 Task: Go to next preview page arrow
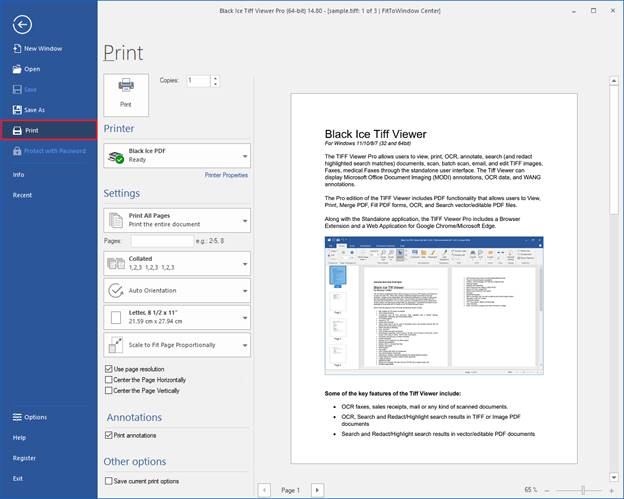[x=317, y=490]
